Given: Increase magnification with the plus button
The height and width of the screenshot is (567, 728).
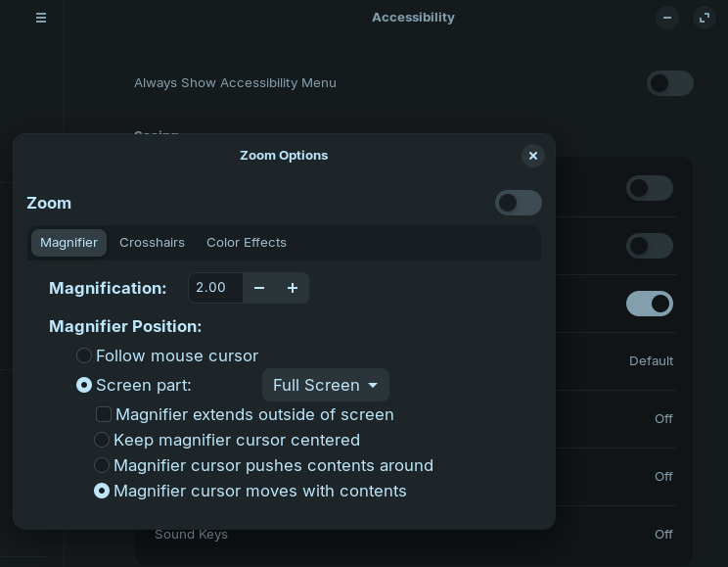Looking at the screenshot, I should click(293, 288).
